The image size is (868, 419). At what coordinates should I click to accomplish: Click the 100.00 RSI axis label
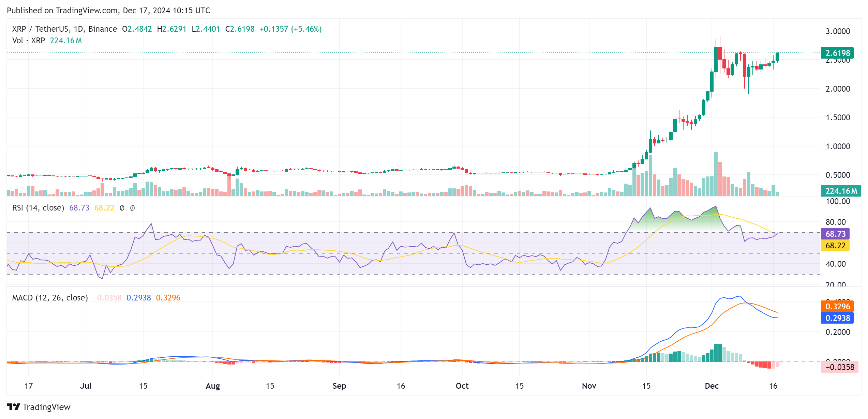[838, 201]
